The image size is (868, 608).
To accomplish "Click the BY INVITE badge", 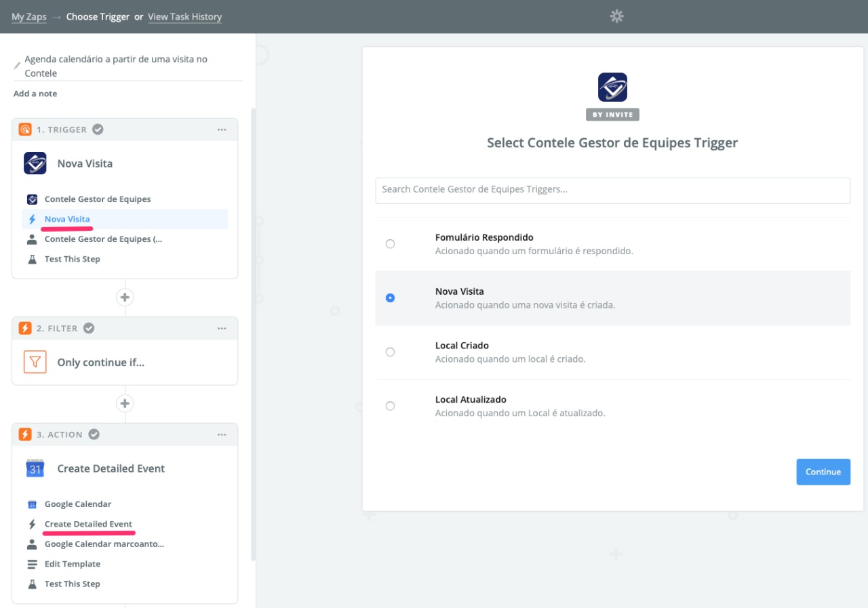I will pyautogui.click(x=612, y=115).
